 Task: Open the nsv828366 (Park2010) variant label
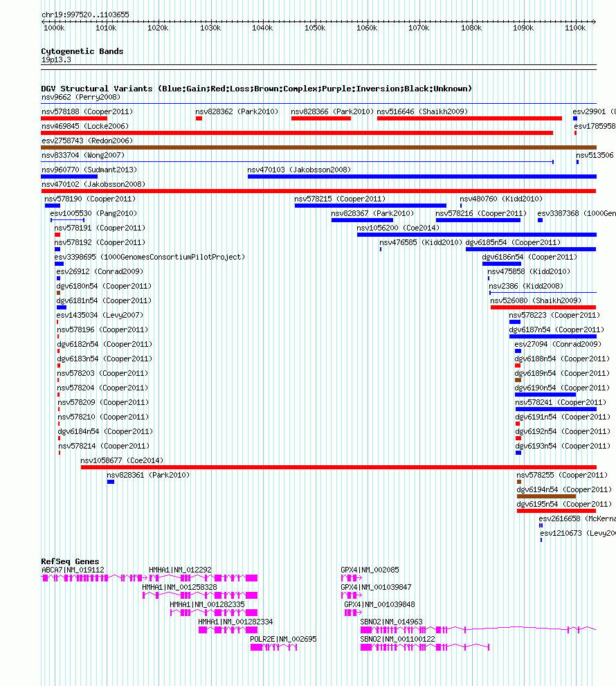coord(332,111)
